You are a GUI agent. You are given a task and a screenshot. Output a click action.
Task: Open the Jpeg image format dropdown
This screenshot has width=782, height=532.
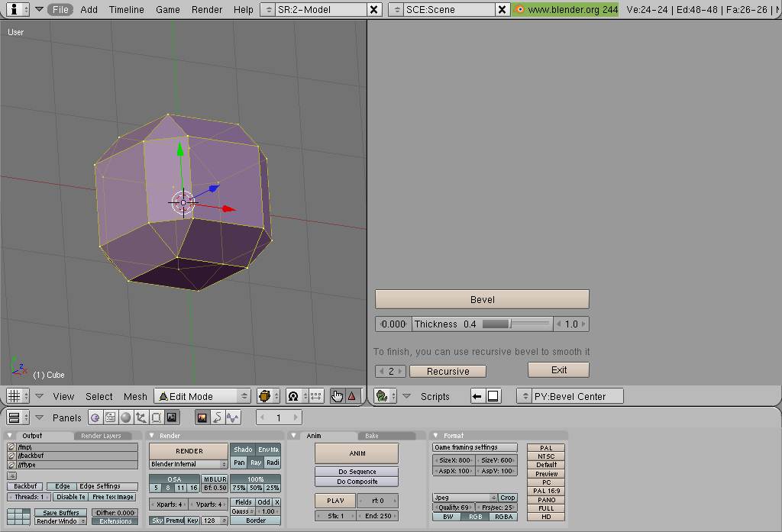click(x=465, y=498)
